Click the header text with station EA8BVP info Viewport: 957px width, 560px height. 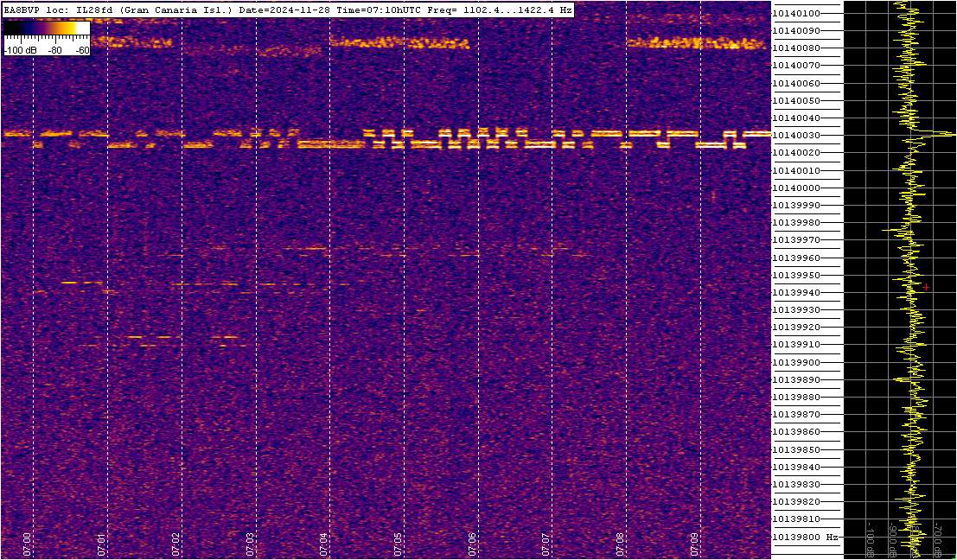tap(288, 10)
